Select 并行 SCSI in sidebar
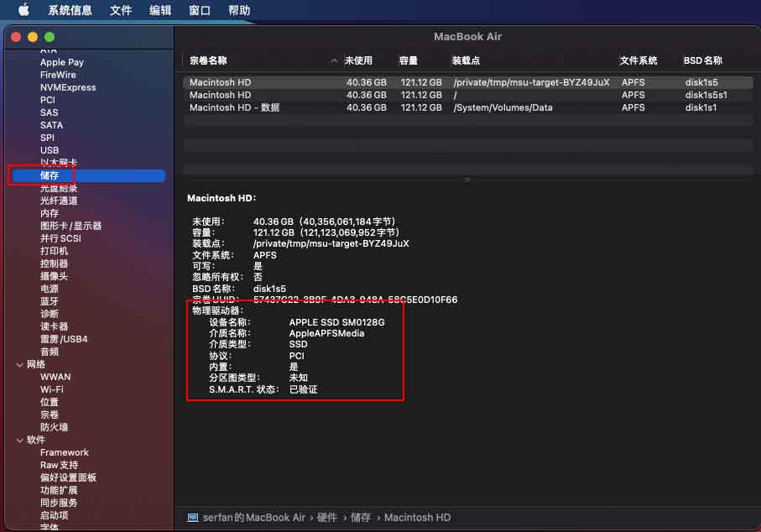This screenshot has width=761, height=532. (60, 239)
